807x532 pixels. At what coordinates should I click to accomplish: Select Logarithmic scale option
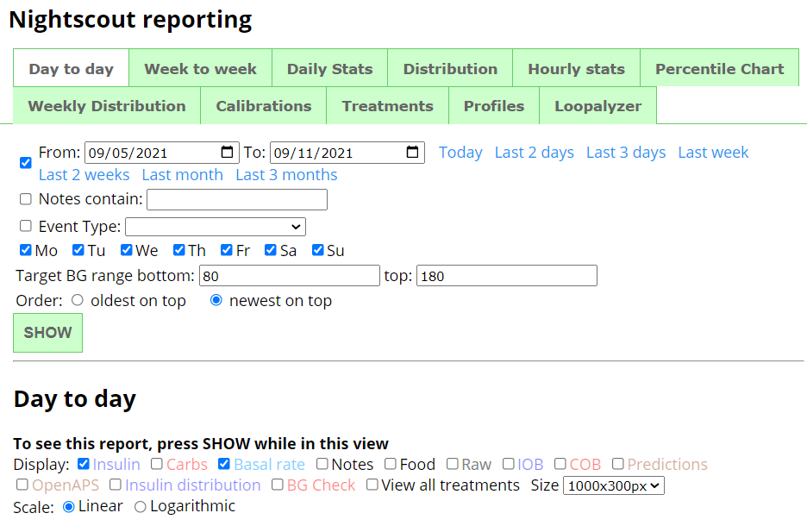[x=140, y=507]
